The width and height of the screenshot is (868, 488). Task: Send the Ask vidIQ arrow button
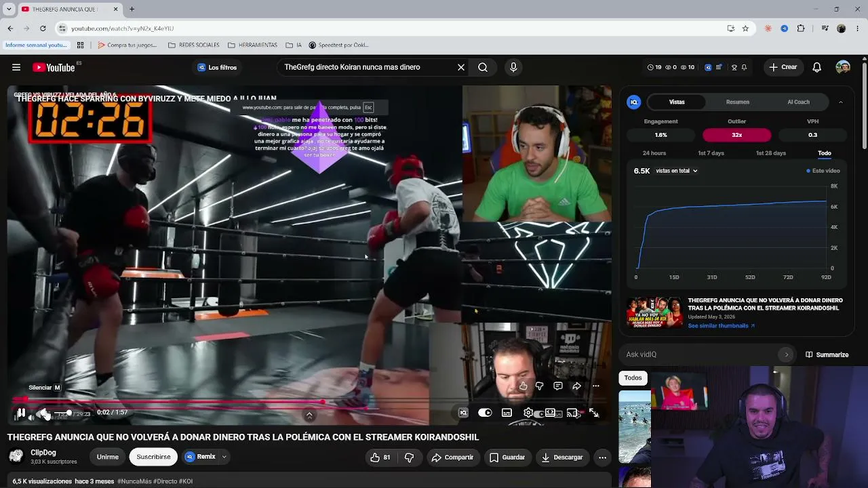coord(787,354)
